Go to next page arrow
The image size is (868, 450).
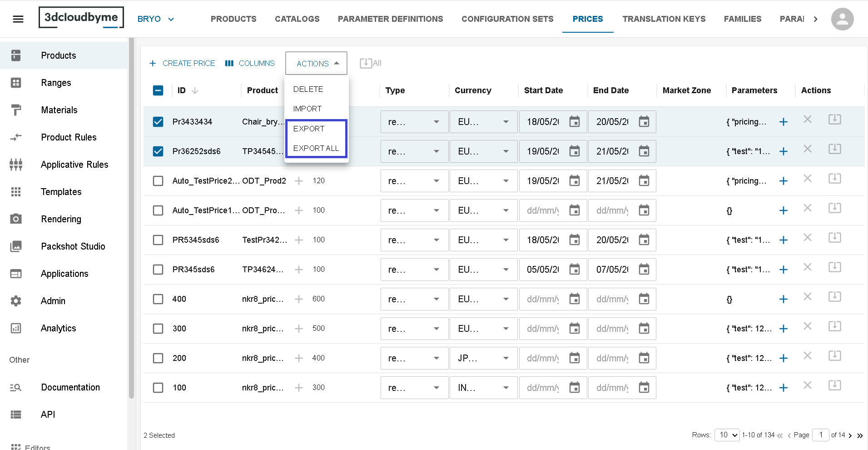[850, 435]
